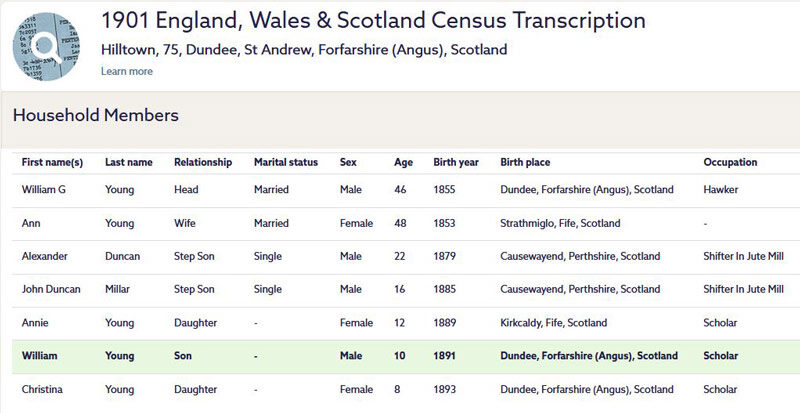Click the Birth year column header

pyautogui.click(x=456, y=162)
